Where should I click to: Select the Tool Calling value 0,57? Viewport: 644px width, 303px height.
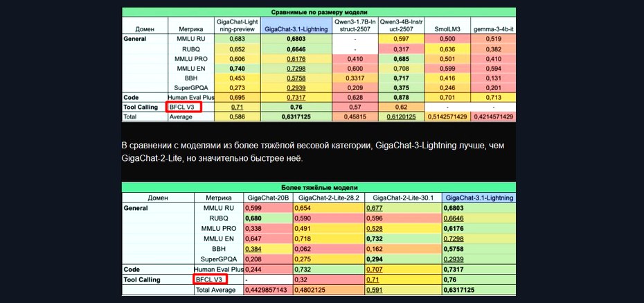355,107
